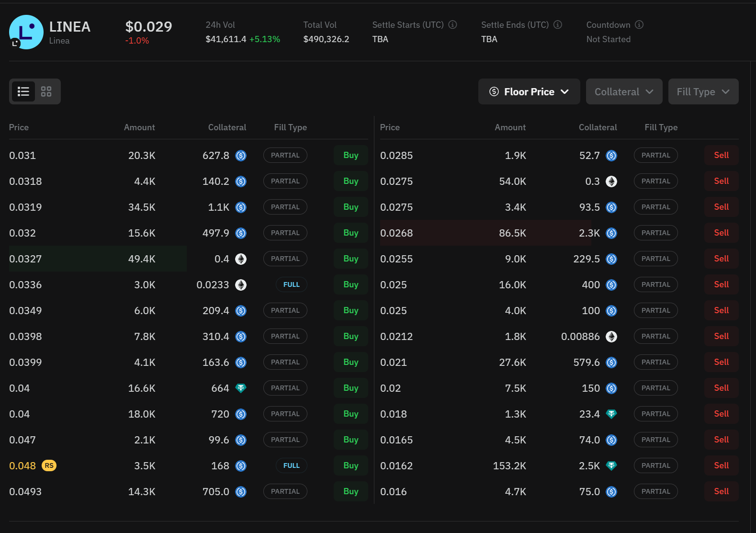Click the sell-side Fill Type column header
This screenshot has width=756, height=533.
661,127
